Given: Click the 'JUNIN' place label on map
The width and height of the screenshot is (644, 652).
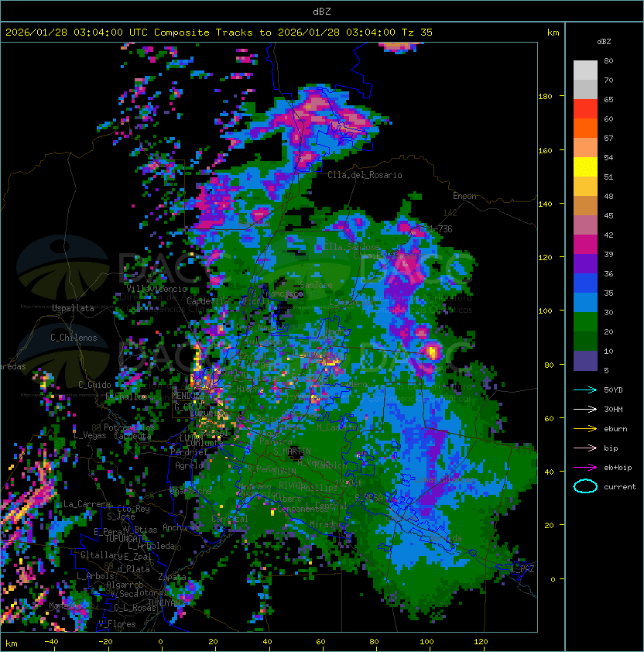Looking at the screenshot, I should coord(284,471).
